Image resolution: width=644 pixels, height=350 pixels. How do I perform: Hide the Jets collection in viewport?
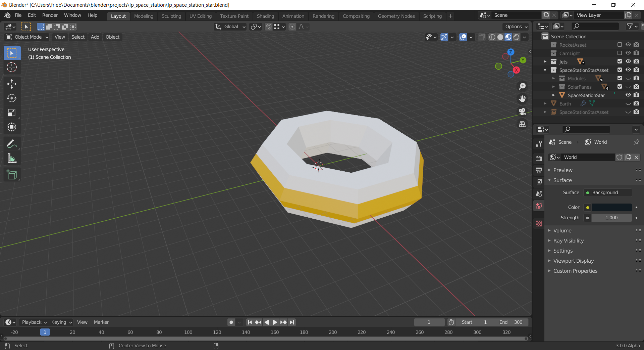[628, 61]
